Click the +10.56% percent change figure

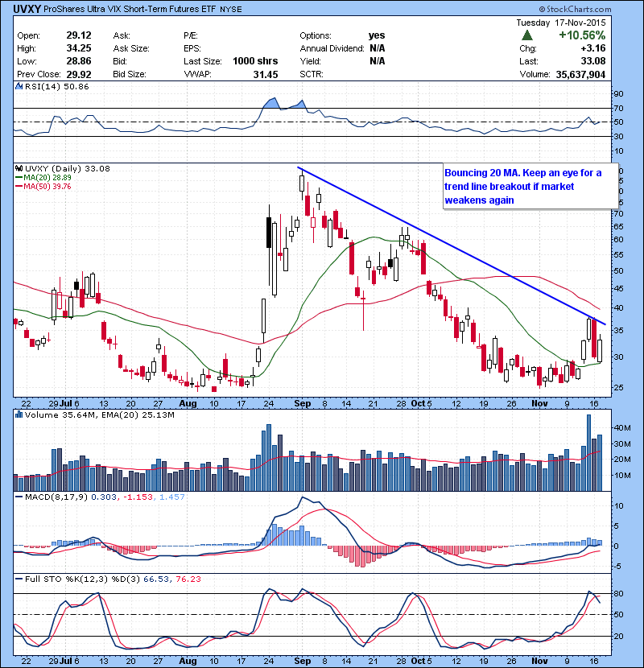[x=582, y=35]
